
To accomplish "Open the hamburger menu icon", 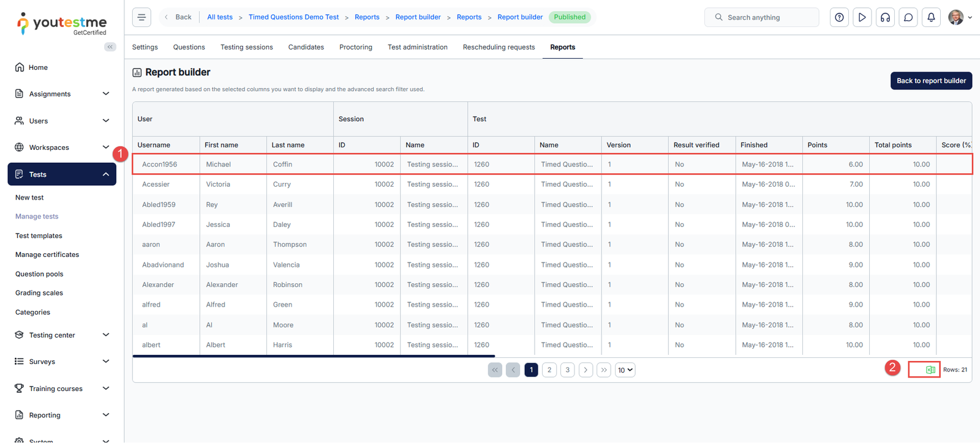I will click(x=141, y=17).
